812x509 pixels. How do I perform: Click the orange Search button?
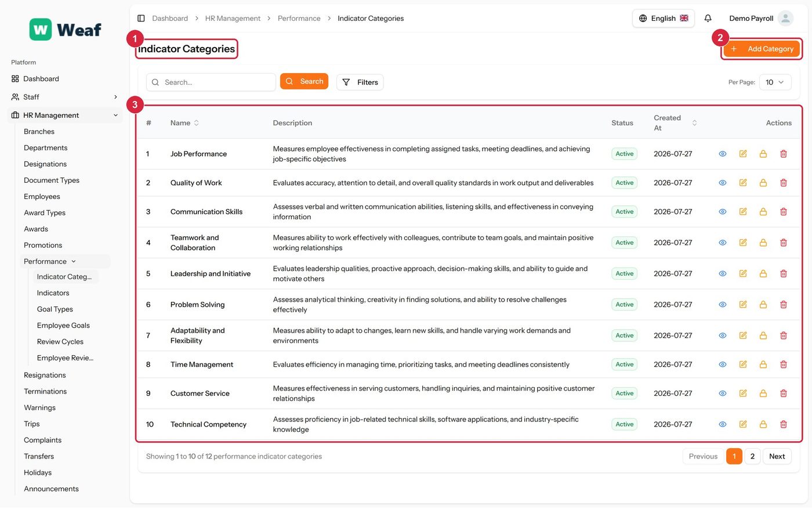tap(304, 82)
